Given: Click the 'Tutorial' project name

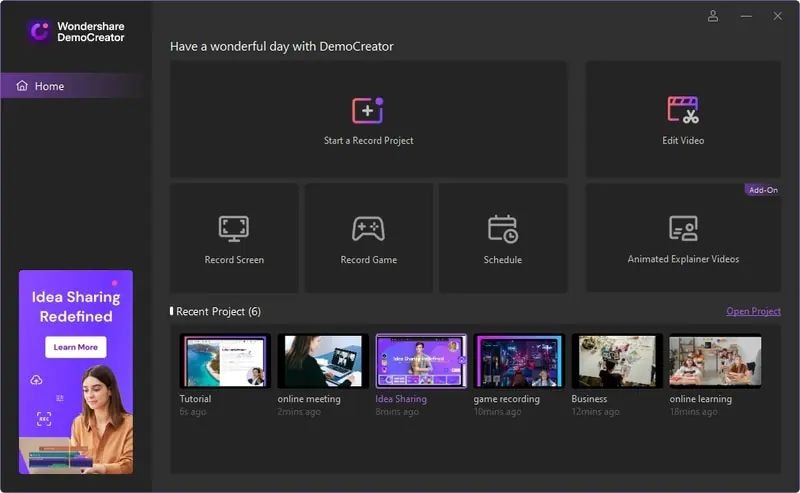Looking at the screenshot, I should [x=195, y=399].
